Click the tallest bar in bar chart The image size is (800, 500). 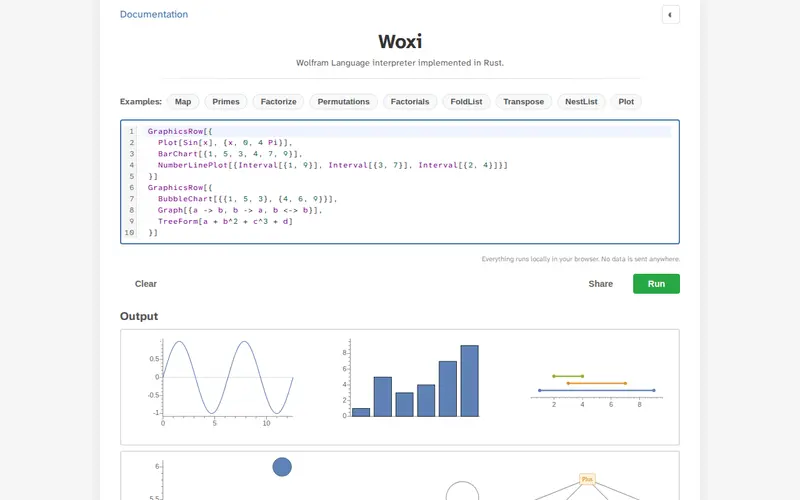click(469, 381)
